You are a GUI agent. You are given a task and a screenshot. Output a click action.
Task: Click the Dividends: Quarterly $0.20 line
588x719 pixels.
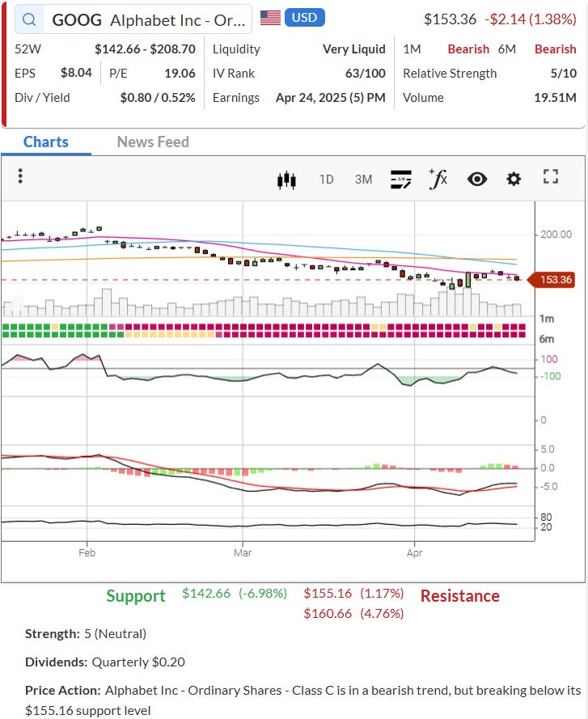click(105, 662)
